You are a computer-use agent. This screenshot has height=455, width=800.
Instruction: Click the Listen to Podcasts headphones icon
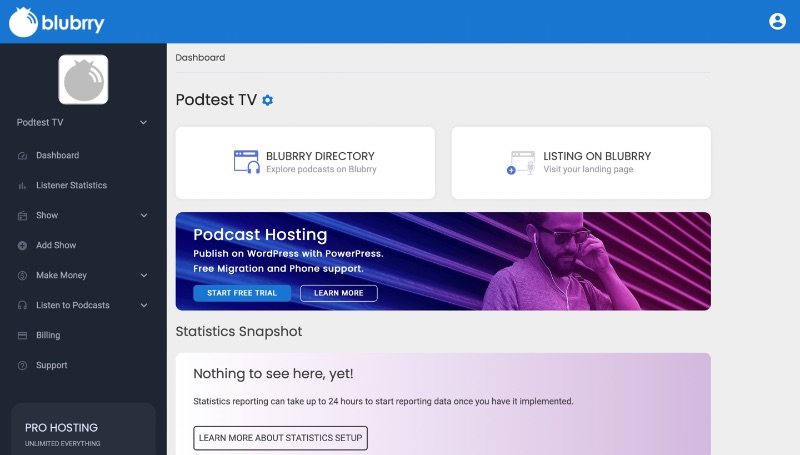[22, 306]
